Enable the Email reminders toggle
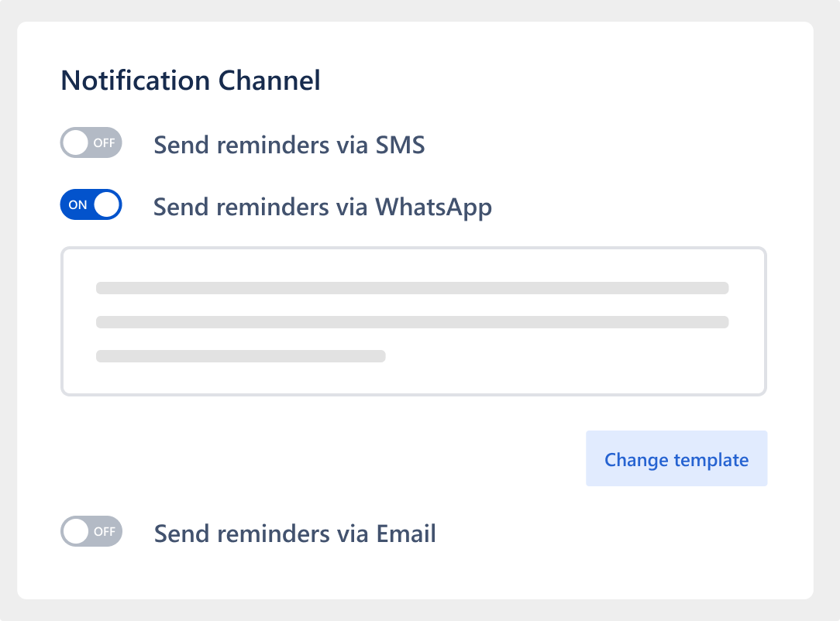 91,531
